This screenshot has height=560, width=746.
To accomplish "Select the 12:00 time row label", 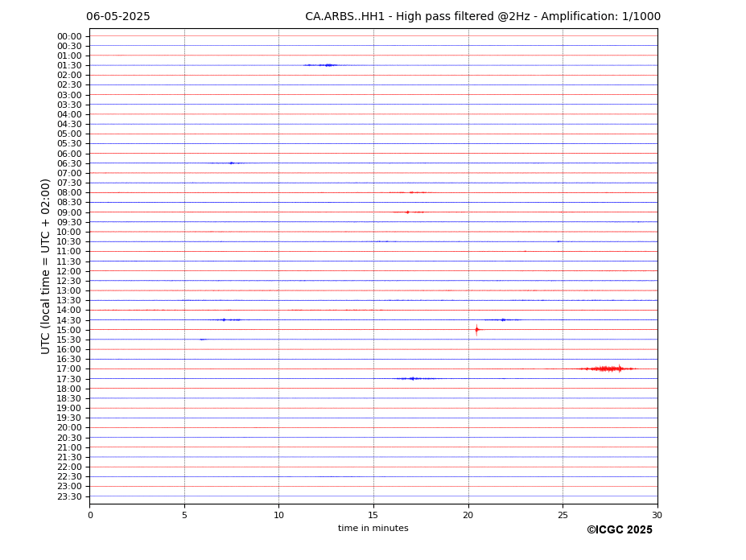I will [x=69, y=271].
